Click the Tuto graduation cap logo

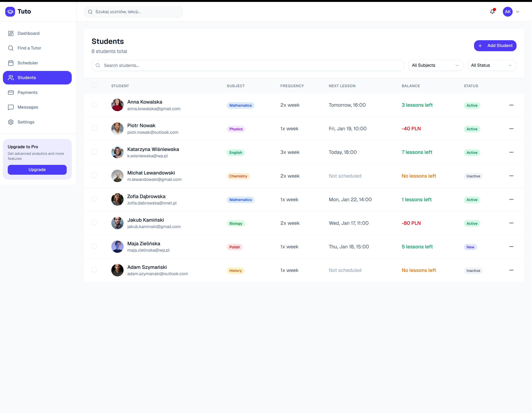(x=10, y=11)
